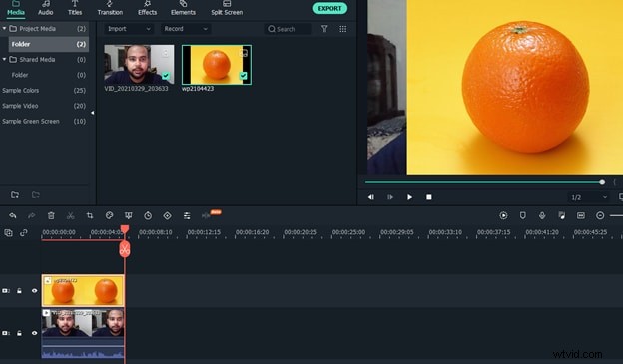Screen dimensions: 623x364
Task: Switch to the Media tab
Action: [16, 8]
